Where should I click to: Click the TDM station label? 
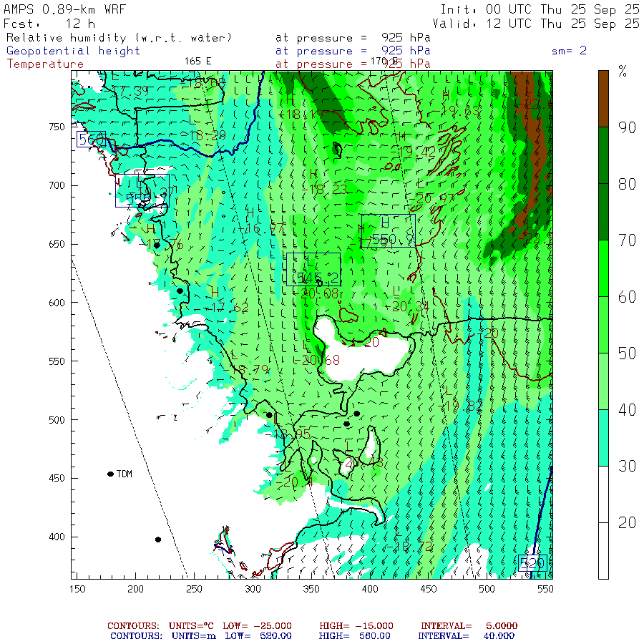pos(124,474)
